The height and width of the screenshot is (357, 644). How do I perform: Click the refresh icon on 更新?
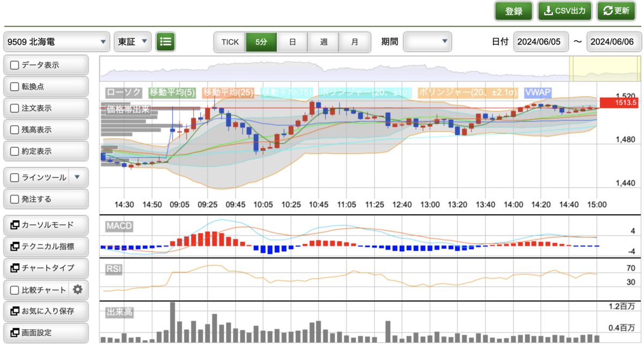coord(608,11)
